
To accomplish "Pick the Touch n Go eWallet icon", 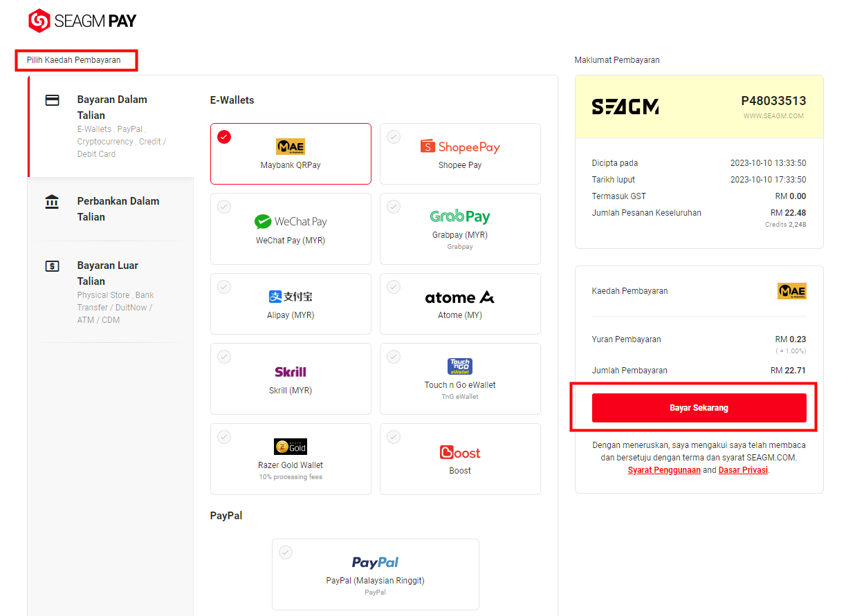I will (460, 366).
